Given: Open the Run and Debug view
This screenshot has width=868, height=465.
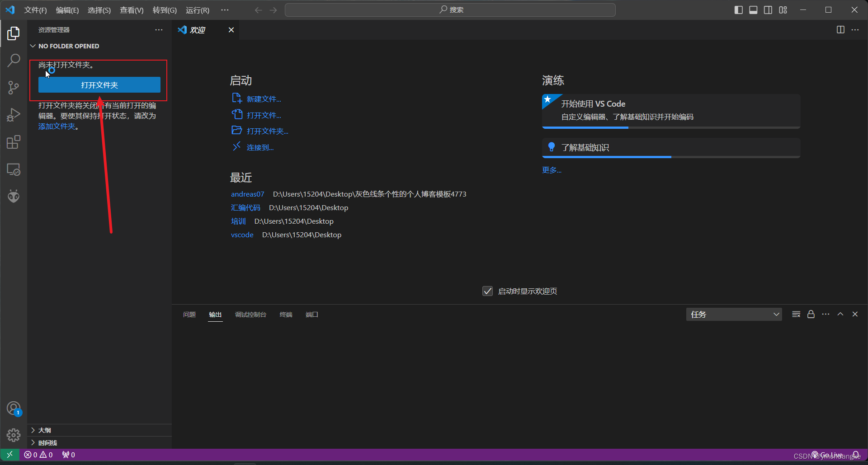Looking at the screenshot, I should coord(14,115).
